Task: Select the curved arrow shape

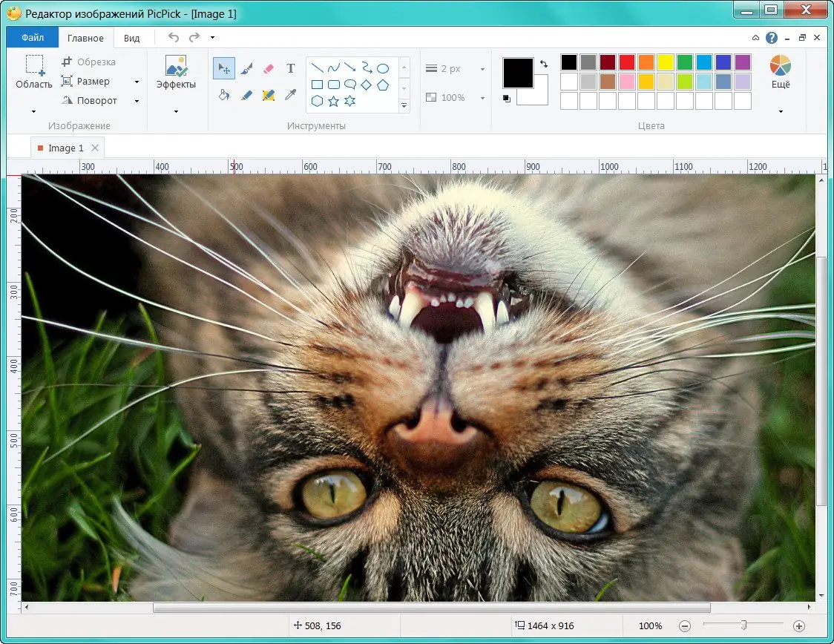Action: click(x=367, y=68)
